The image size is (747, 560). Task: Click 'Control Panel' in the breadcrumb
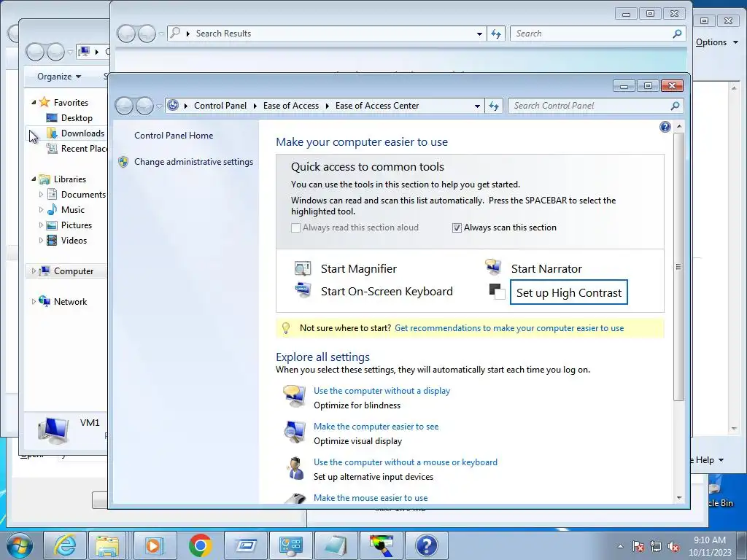click(x=220, y=106)
